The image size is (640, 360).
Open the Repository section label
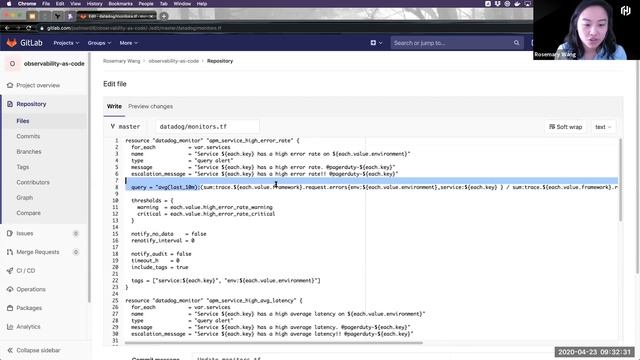(31, 104)
